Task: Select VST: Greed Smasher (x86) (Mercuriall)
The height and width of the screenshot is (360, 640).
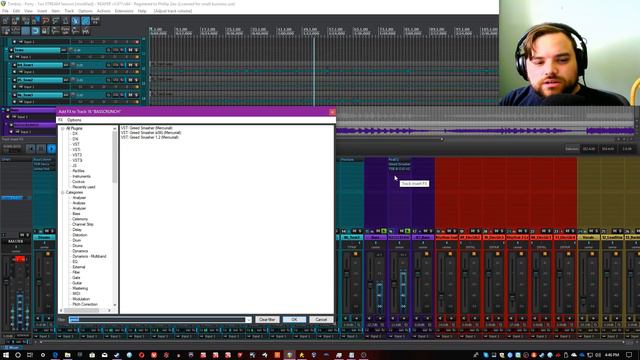Action: 151,133
